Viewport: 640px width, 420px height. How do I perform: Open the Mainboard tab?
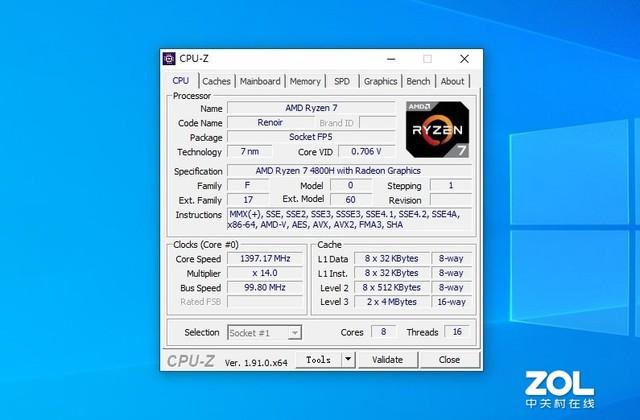(260, 81)
